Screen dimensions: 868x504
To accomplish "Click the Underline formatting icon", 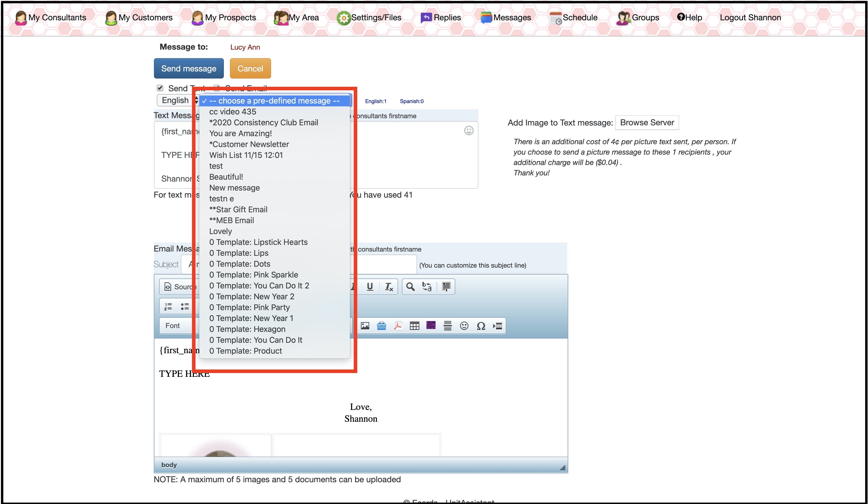I will tap(370, 287).
